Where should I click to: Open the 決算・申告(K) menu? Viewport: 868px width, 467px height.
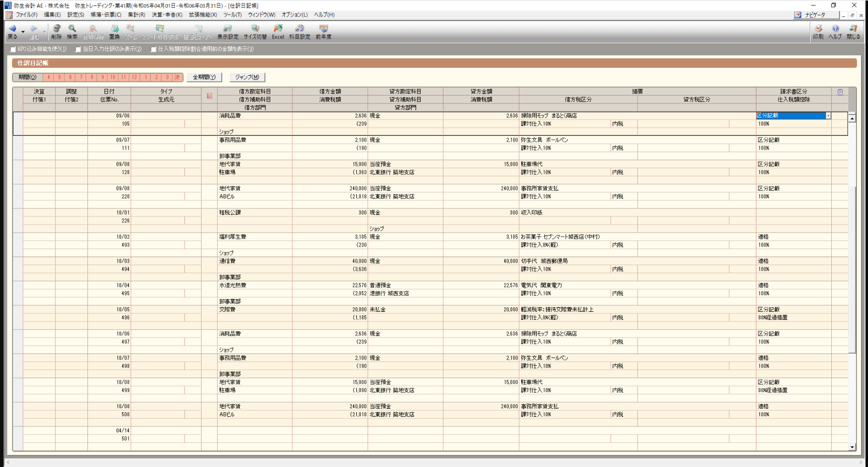click(167, 15)
